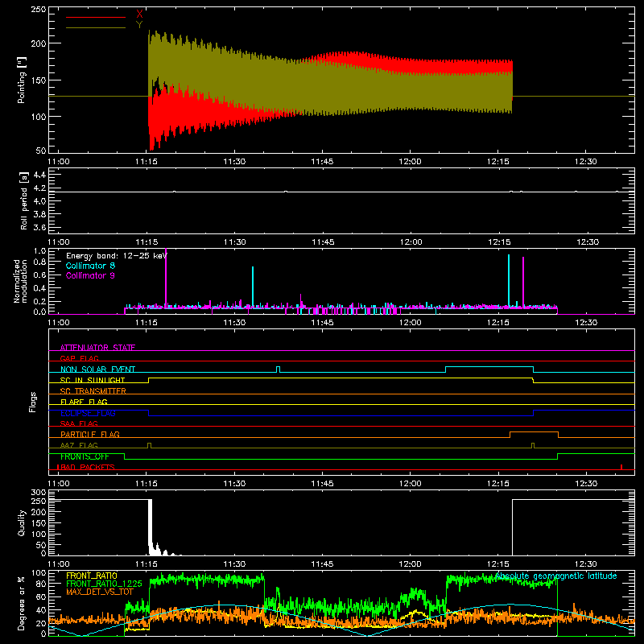The width and height of the screenshot is (644, 644).
Task: Click the cyan Collimator 8 spike near 11:33
Action: [x=253, y=287]
